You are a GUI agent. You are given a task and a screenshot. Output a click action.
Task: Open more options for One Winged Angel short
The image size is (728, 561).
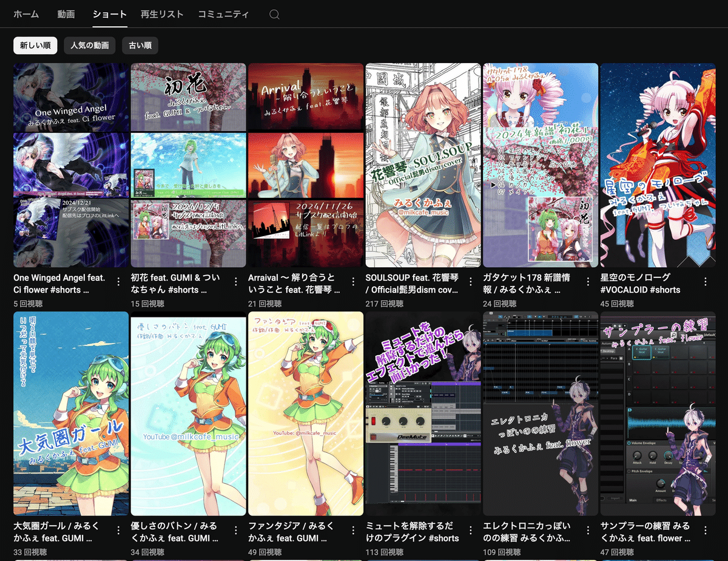[x=118, y=282]
